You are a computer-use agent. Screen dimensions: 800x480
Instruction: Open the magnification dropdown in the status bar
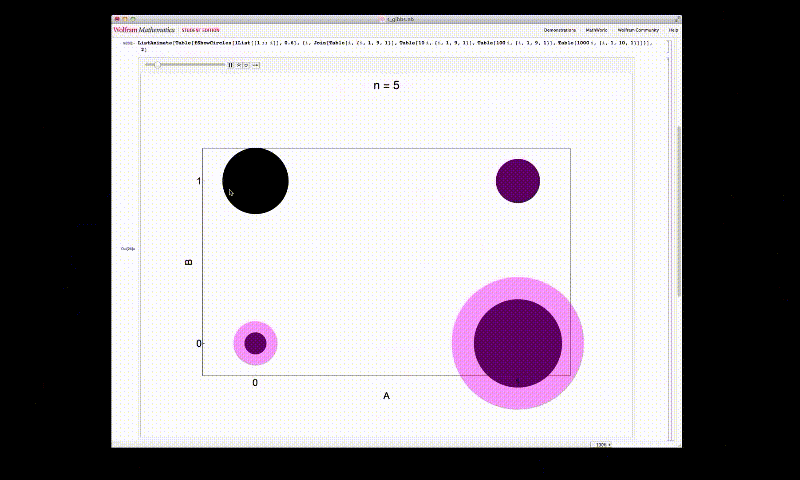coord(602,445)
